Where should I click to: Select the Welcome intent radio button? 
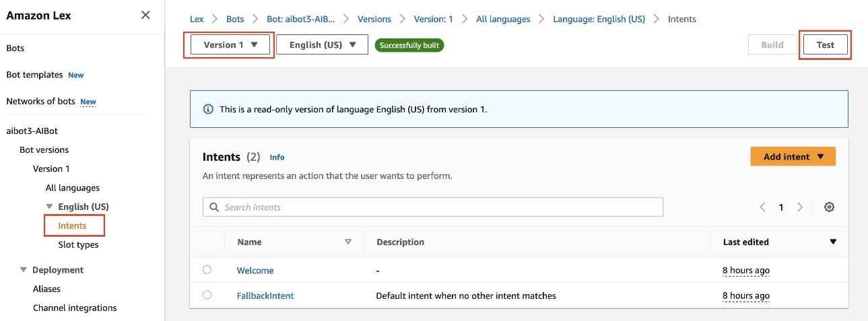pyautogui.click(x=207, y=270)
